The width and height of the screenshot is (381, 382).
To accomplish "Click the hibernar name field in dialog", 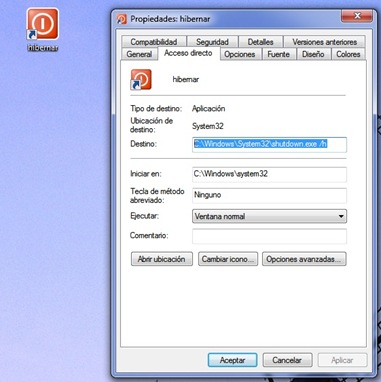I will click(x=186, y=80).
